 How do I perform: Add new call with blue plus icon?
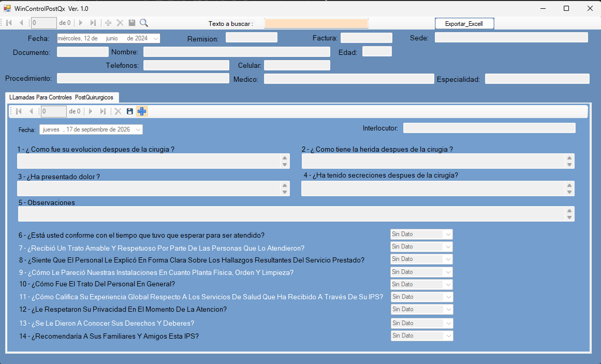tap(142, 111)
